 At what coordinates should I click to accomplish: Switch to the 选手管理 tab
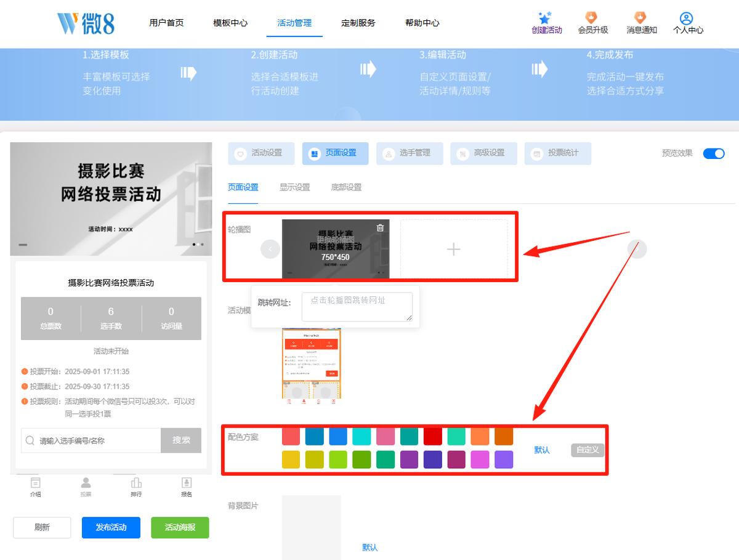tap(410, 153)
